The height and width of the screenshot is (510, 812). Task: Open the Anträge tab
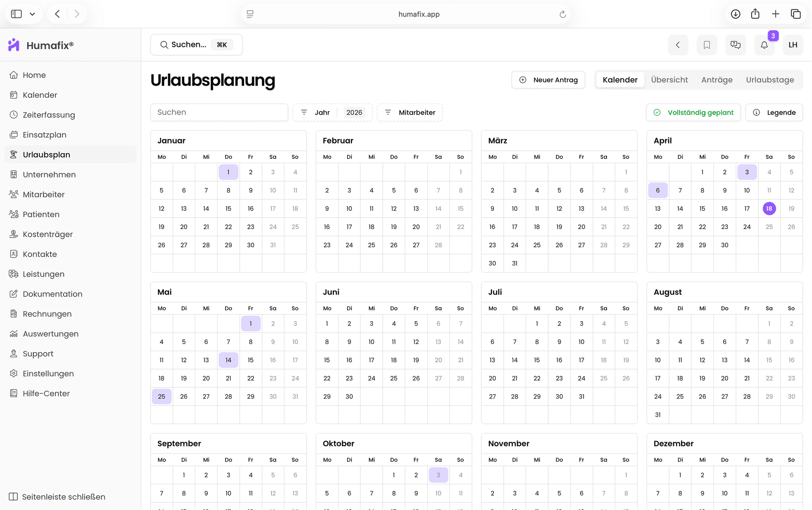pos(717,80)
